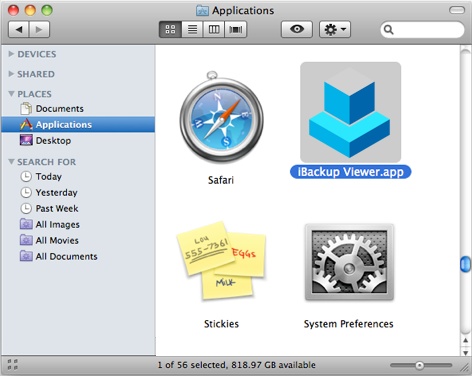Click the clock icon beside Yesterday
Image resolution: width=472 pixels, height=376 pixels.
tap(26, 192)
